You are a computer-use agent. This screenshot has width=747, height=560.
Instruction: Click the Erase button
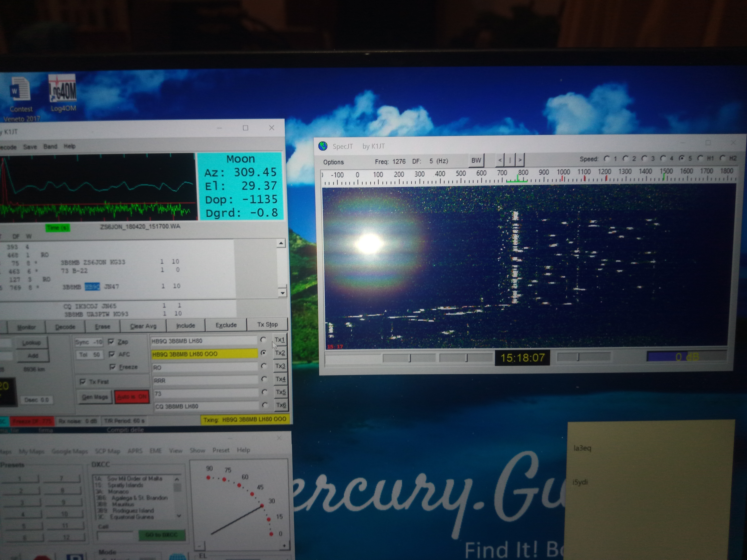[x=103, y=326]
